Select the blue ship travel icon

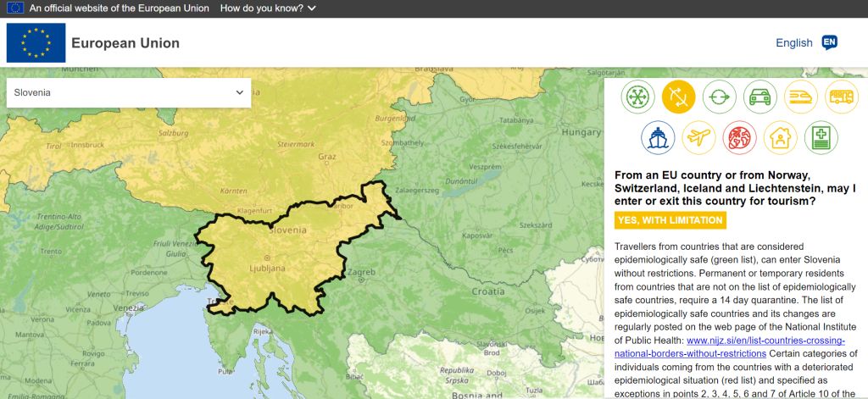click(x=658, y=137)
